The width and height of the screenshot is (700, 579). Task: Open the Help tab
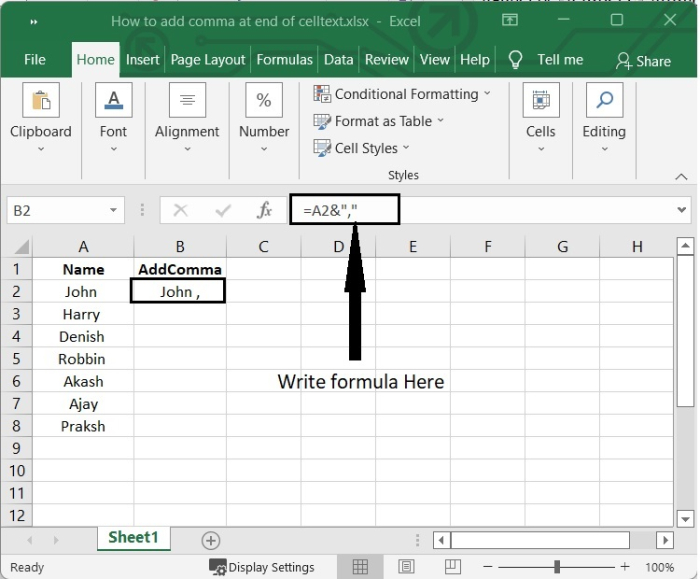tap(475, 59)
